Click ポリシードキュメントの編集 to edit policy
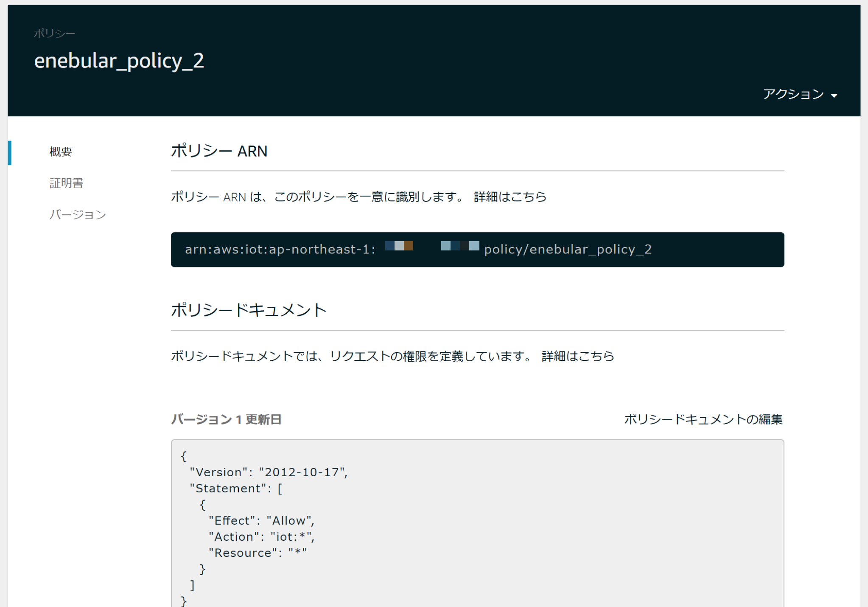Screen dimensions: 868x607 pyautogui.click(x=703, y=419)
